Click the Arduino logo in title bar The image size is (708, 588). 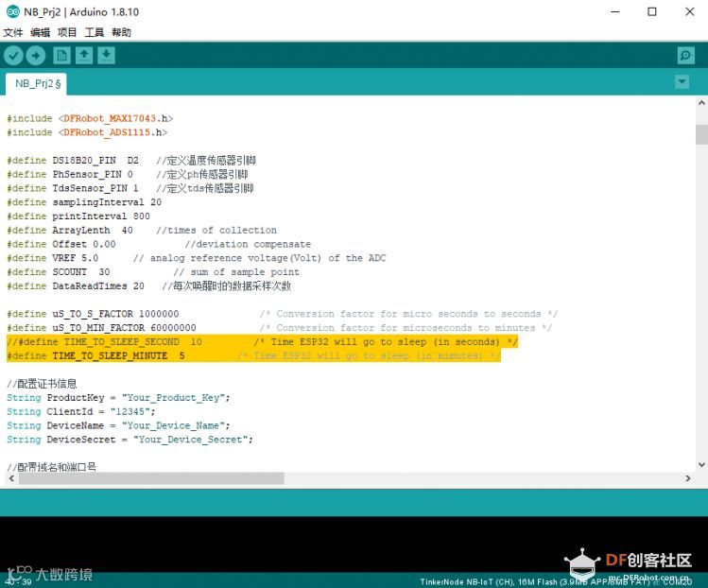click(12, 11)
